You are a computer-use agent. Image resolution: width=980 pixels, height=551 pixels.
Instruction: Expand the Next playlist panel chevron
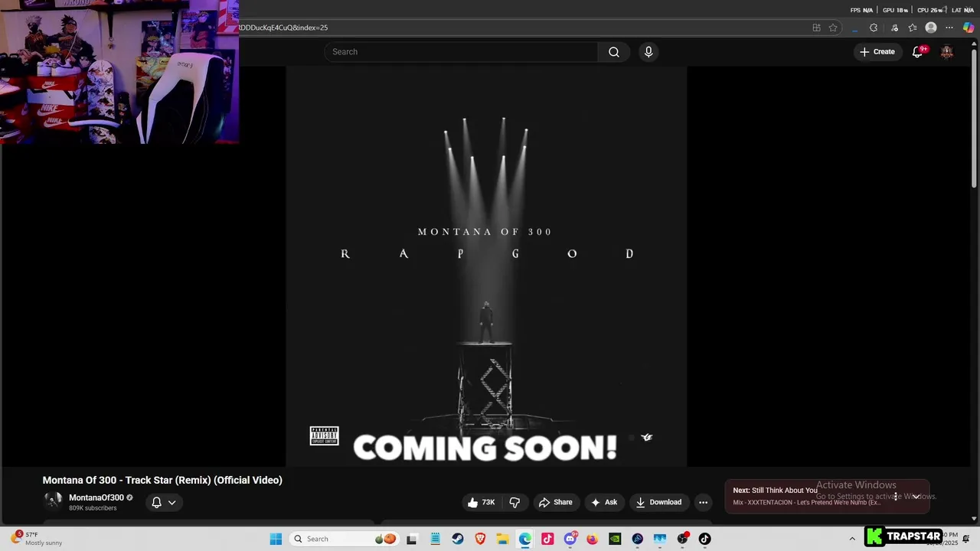[x=916, y=496]
